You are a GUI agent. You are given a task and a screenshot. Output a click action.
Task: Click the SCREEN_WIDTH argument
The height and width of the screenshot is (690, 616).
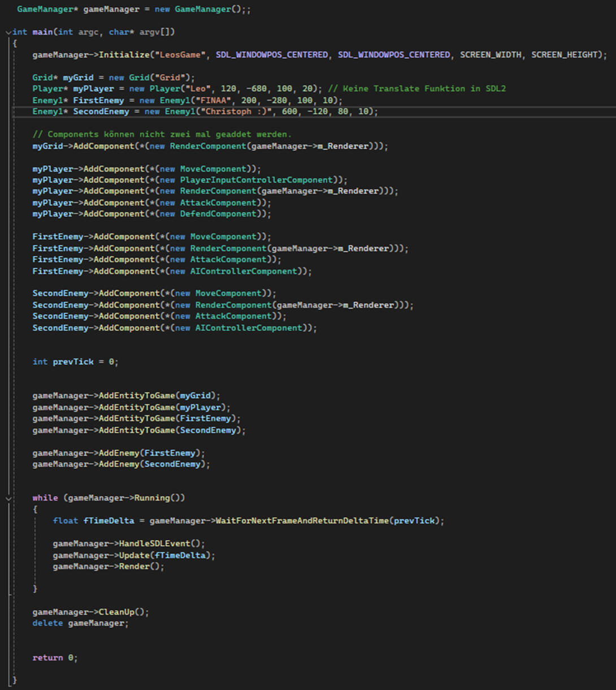point(491,55)
